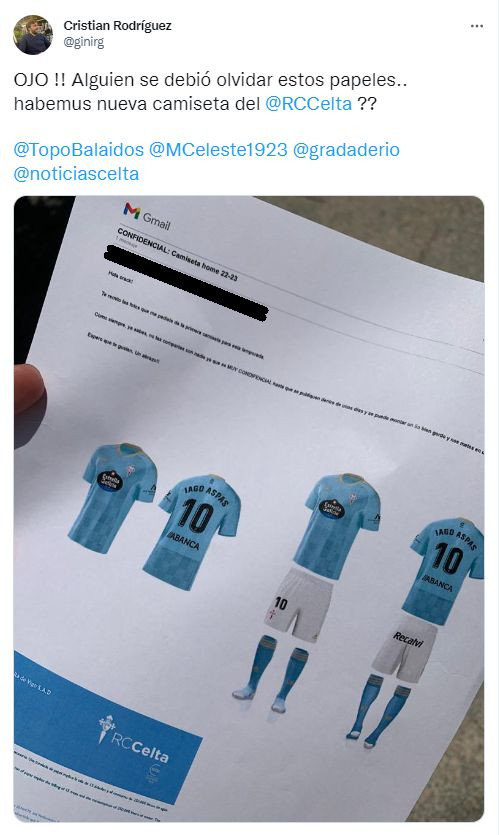Click the white shorts with Recalvi sponsor
499x835 pixels.
pyautogui.click(x=405, y=647)
